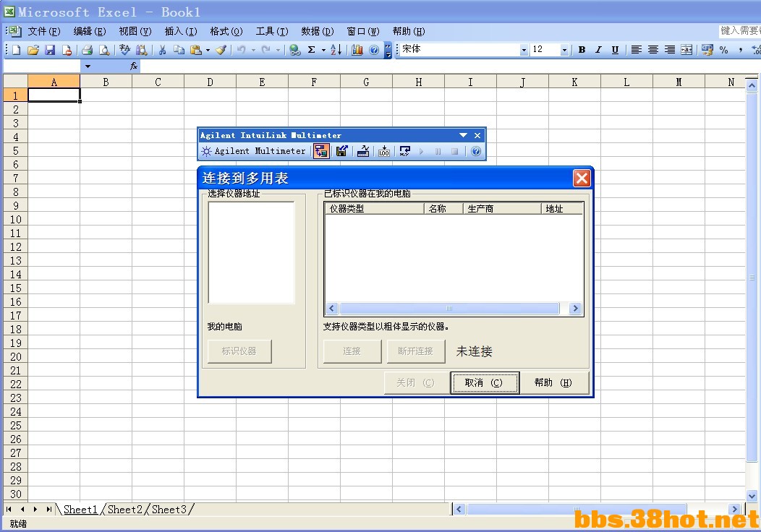Click the Agilent save settings floppy icon
Viewport: 761px width, 532px height.
tap(341, 151)
